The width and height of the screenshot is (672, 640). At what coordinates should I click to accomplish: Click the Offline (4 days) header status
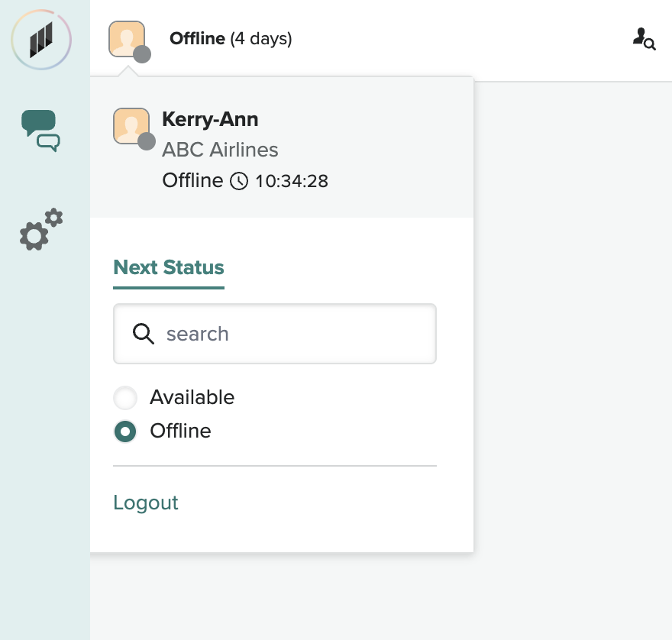pos(231,38)
